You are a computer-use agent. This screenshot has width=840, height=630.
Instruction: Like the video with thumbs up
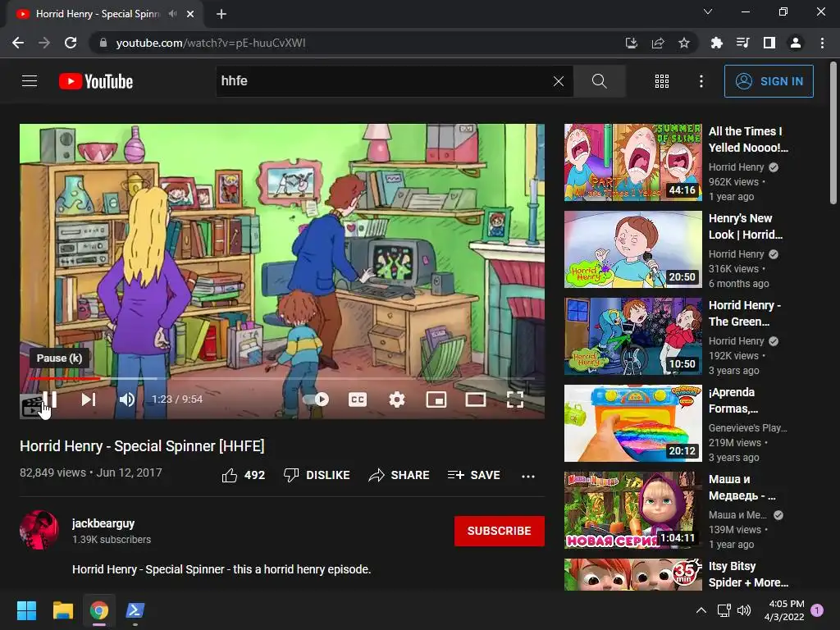coord(243,475)
